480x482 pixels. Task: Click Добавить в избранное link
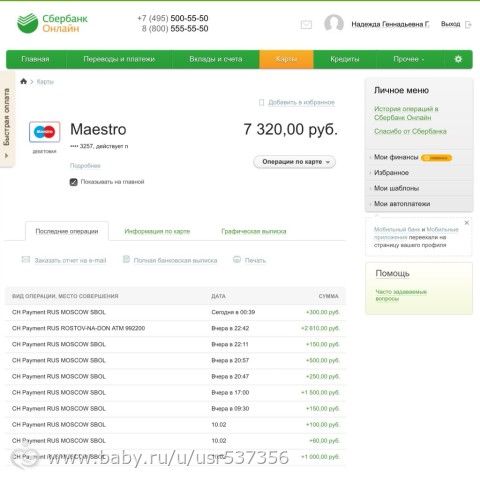click(301, 102)
